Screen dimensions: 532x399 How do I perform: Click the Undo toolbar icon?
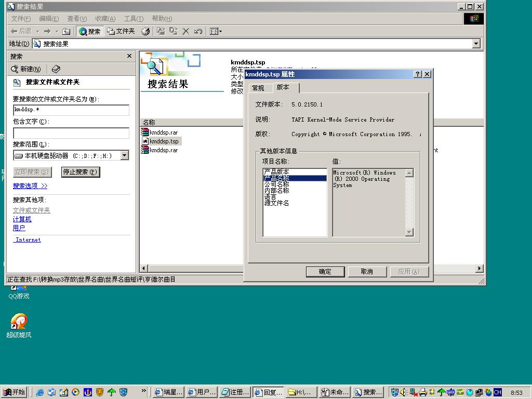tap(198, 31)
